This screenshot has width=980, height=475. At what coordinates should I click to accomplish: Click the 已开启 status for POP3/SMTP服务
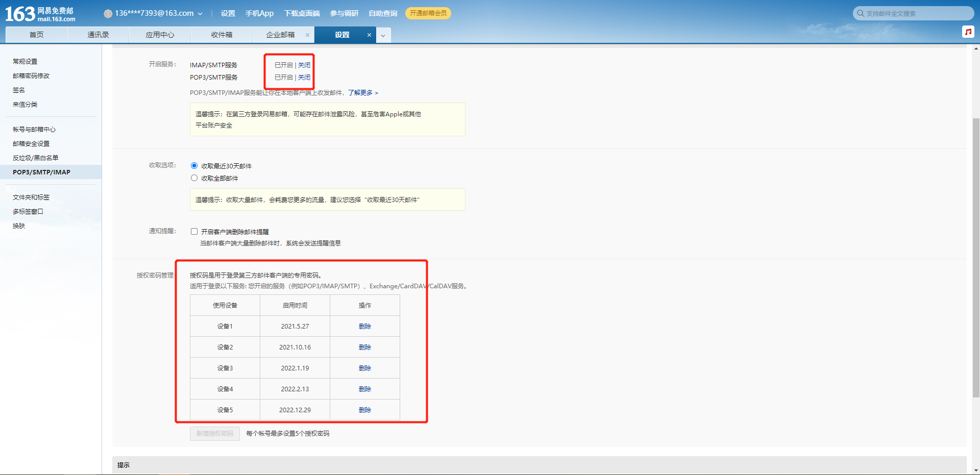(284, 78)
